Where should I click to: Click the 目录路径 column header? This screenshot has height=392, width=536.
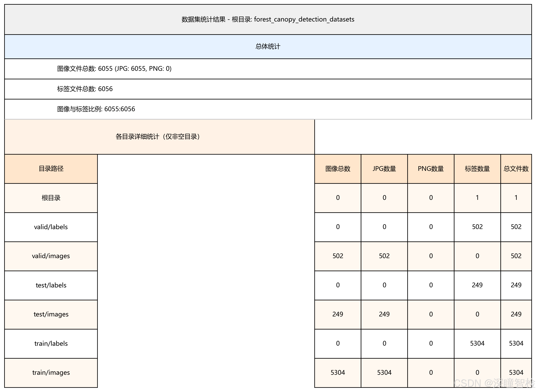[x=51, y=169]
